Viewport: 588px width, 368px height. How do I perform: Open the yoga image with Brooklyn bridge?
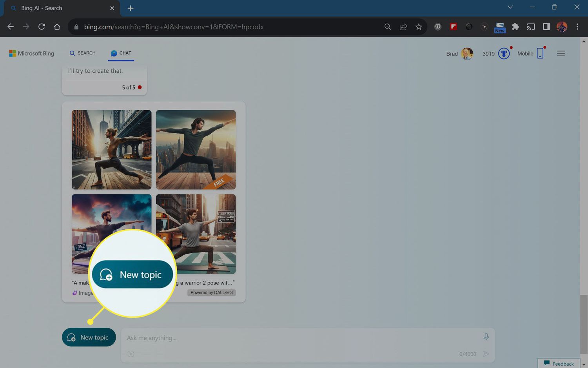(x=111, y=149)
